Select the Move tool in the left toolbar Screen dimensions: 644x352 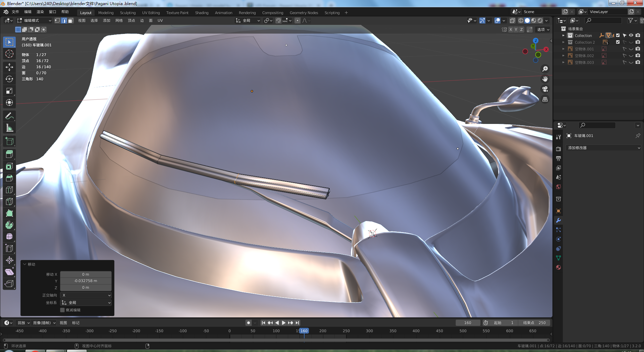pyautogui.click(x=9, y=67)
